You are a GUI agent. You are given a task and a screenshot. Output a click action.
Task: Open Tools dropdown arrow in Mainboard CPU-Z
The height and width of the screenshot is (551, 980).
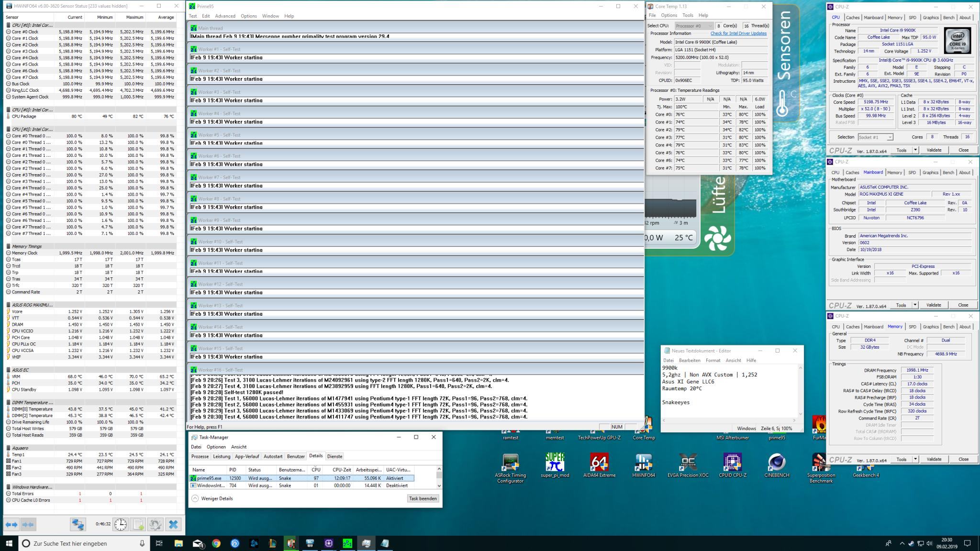915,305
